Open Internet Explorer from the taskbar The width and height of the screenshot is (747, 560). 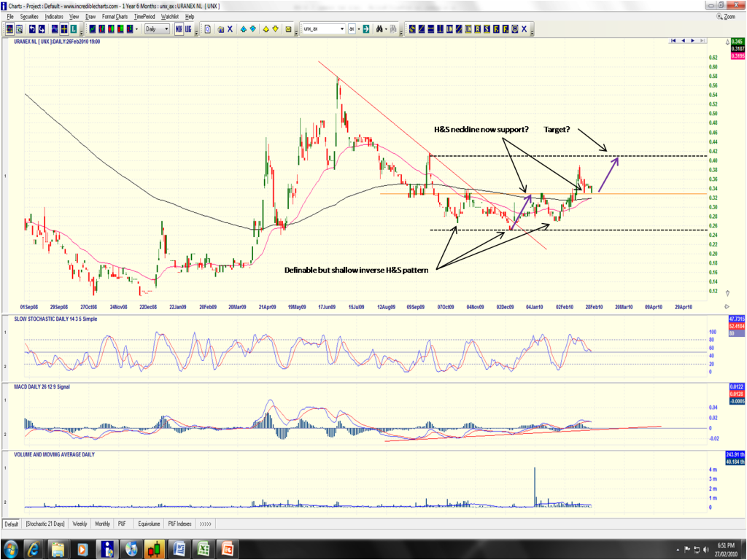point(34,549)
